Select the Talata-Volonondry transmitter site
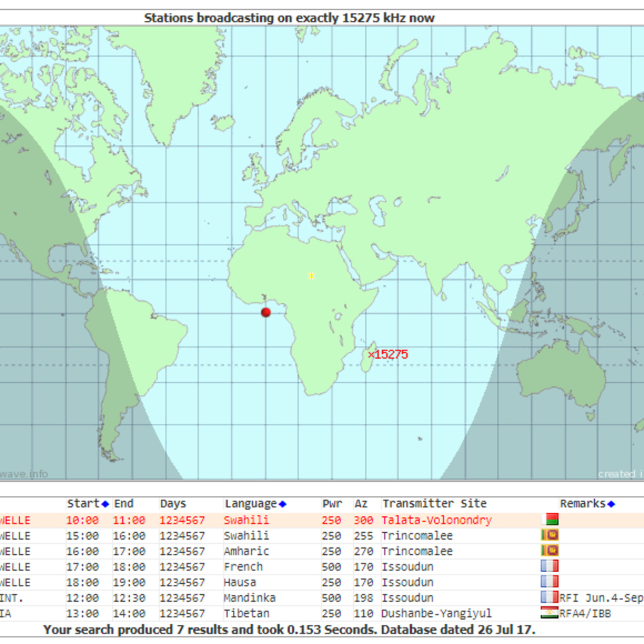The image size is (644, 644). (437, 520)
